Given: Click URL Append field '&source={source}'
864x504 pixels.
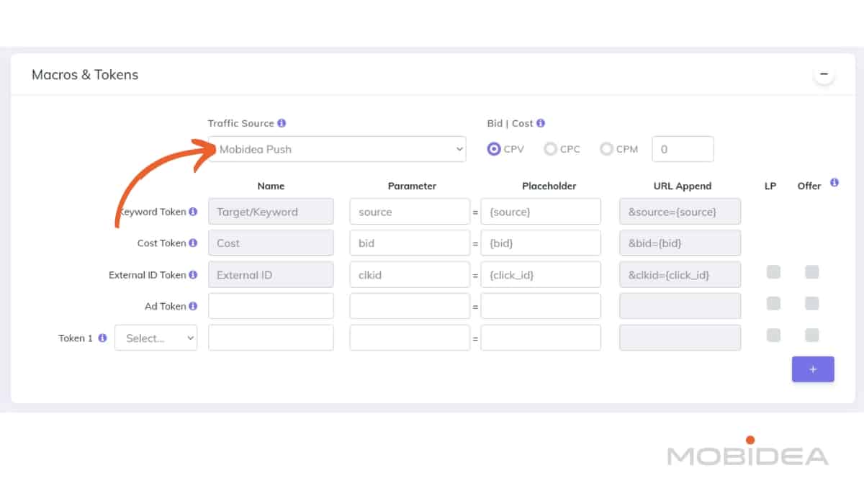Looking at the screenshot, I should pos(680,212).
